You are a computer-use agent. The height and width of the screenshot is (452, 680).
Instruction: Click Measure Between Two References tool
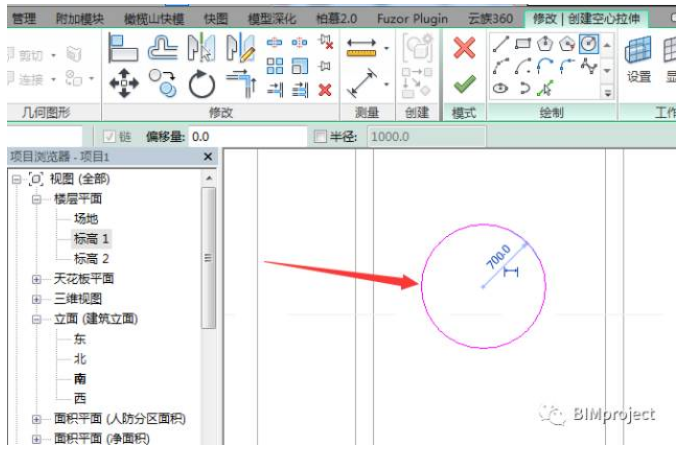coord(361,48)
